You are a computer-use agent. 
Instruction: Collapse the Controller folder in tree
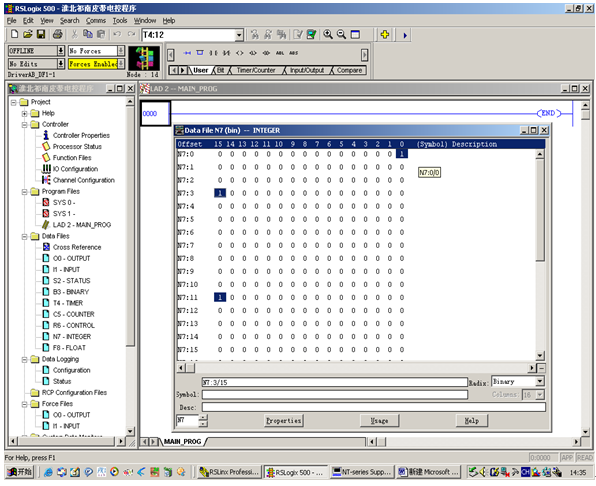pos(24,124)
